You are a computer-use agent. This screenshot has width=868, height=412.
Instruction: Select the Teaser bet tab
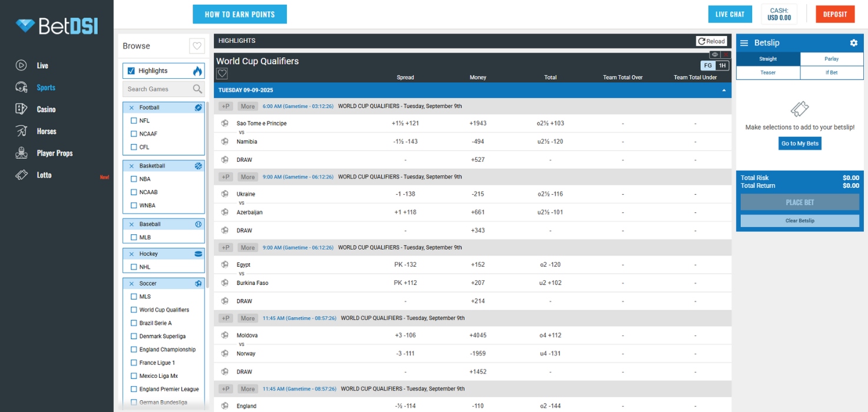(x=768, y=72)
